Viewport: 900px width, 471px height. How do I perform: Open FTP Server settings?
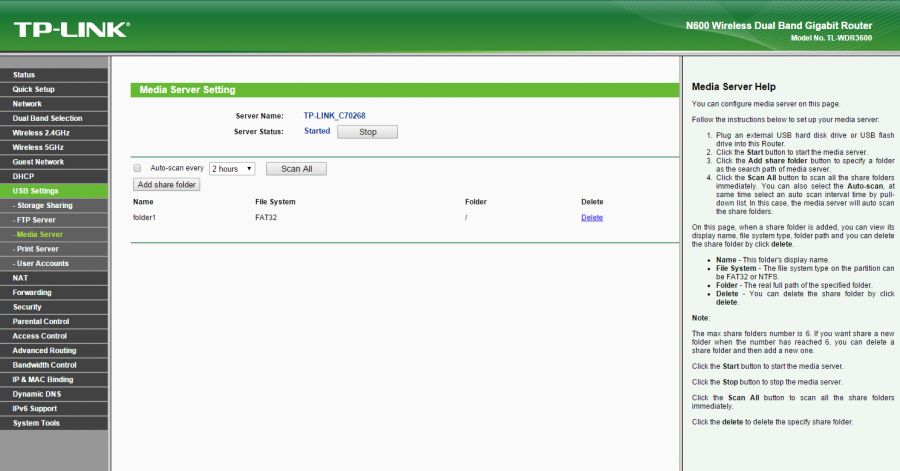37,220
